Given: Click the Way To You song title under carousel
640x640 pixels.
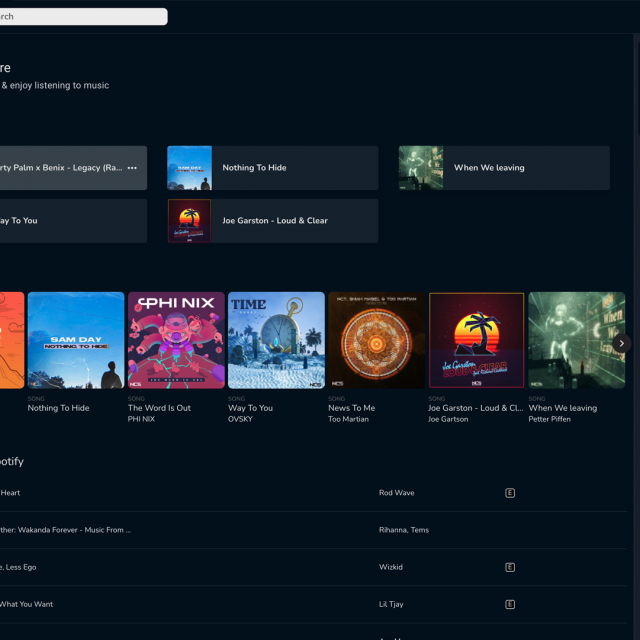Looking at the screenshot, I should point(251,408).
